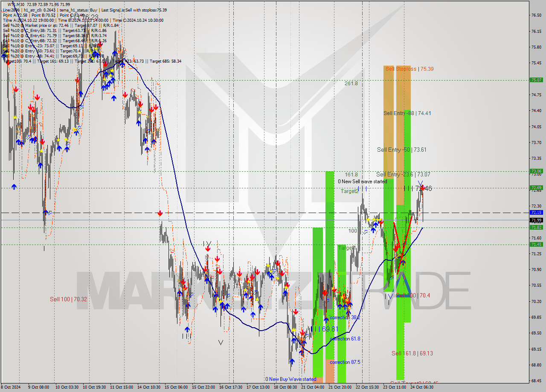Select the '0 New Sell wave started' text
This screenshot has height=392, width=546.
click(x=363, y=182)
